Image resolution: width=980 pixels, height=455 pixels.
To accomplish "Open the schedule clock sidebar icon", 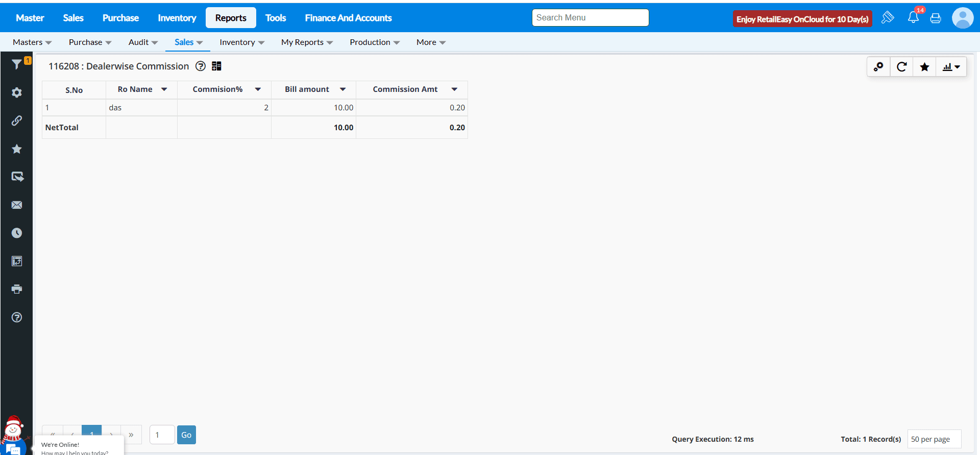I will pyautogui.click(x=17, y=233).
